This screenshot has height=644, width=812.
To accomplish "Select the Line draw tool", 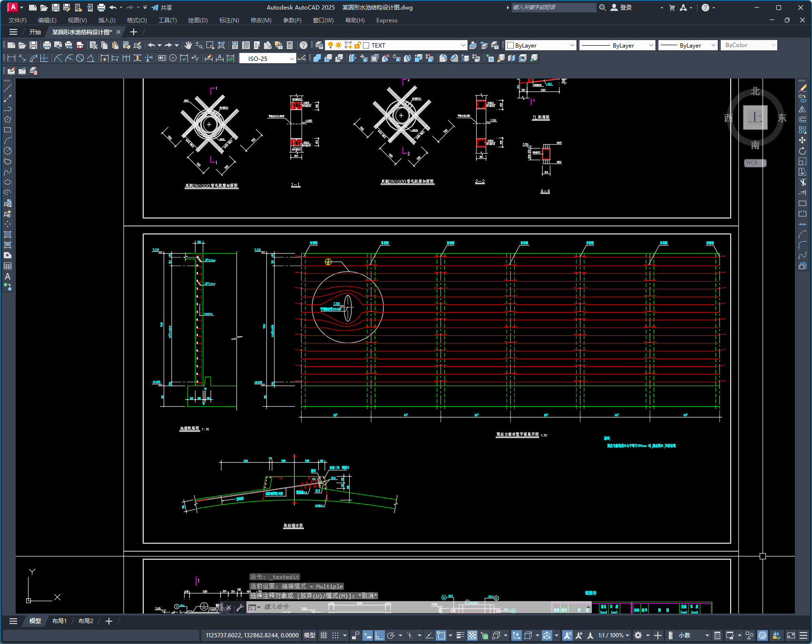I will [x=8, y=88].
